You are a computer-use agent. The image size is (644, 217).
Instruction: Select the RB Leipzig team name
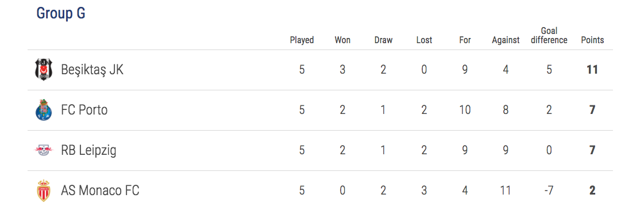pos(88,151)
